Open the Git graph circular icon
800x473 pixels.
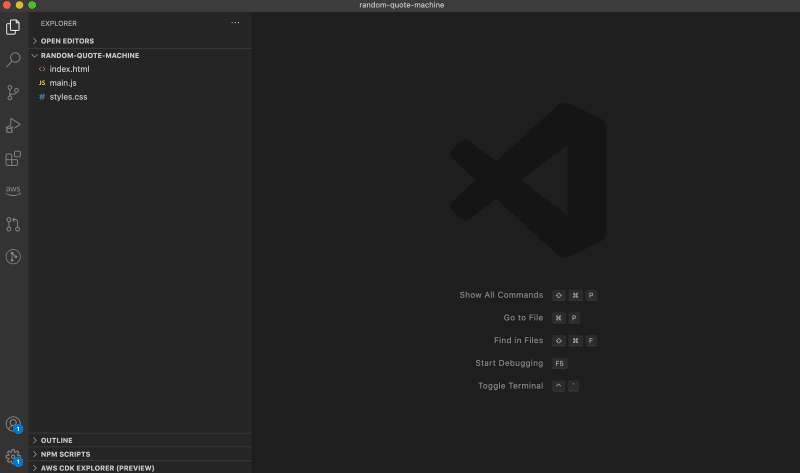pos(13,257)
